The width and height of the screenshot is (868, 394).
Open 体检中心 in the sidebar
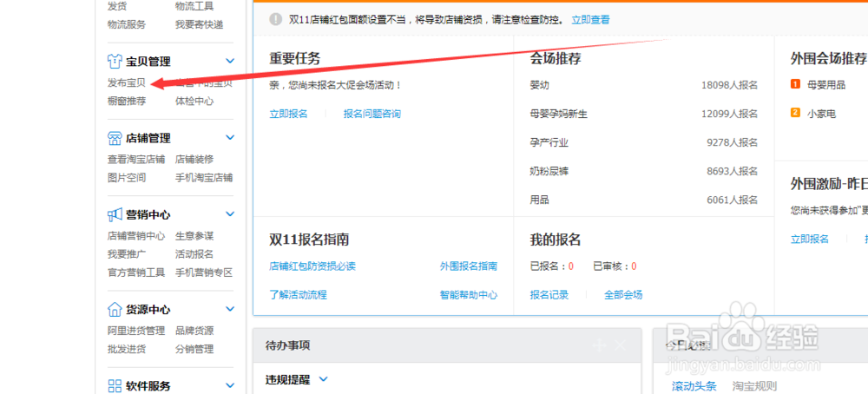(x=194, y=102)
